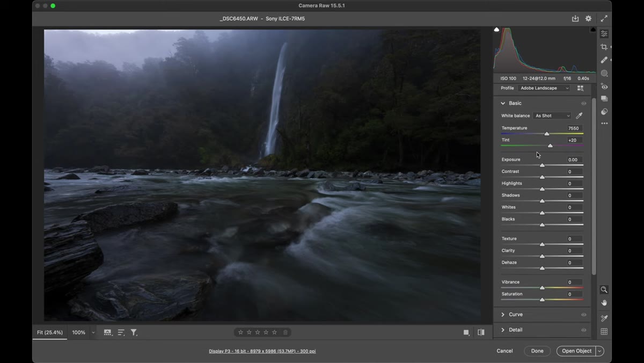Select the Red Eye removal tool
The height and width of the screenshot is (363, 644).
[x=604, y=86]
